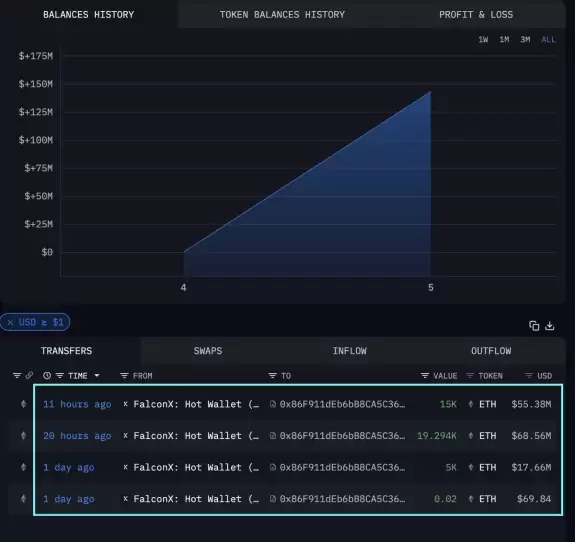Open 0x86F911 address on 5K row
575x542 pixels.
342,467
